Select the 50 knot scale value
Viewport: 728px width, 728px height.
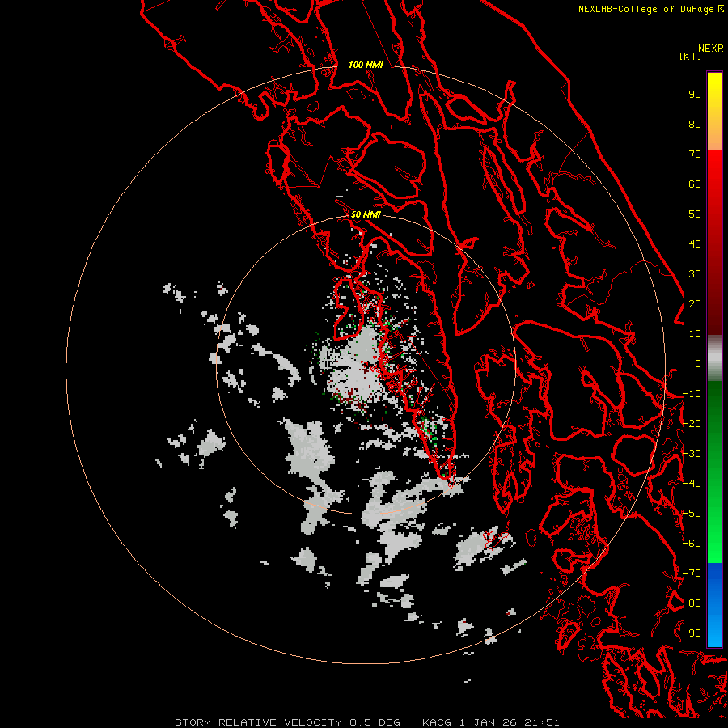click(x=695, y=214)
